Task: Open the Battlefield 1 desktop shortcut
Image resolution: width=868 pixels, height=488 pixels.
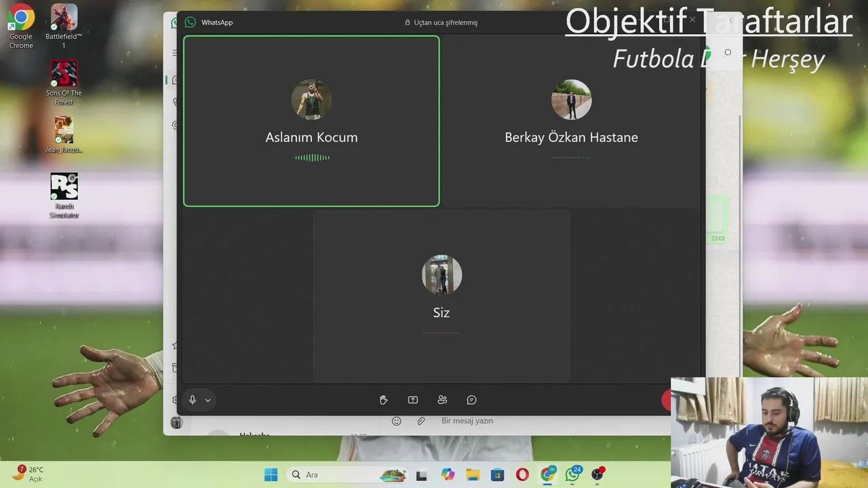Action: point(64,27)
